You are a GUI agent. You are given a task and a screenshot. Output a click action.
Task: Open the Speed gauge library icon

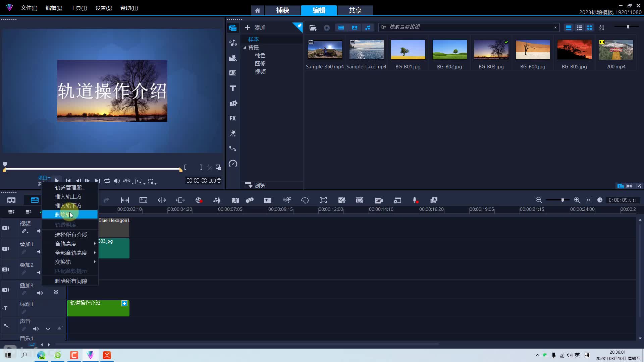point(233,164)
